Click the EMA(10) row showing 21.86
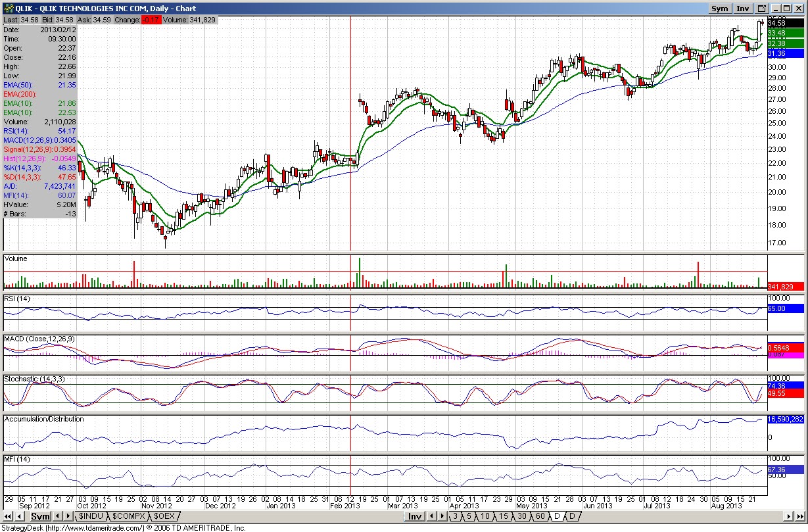 (39, 103)
